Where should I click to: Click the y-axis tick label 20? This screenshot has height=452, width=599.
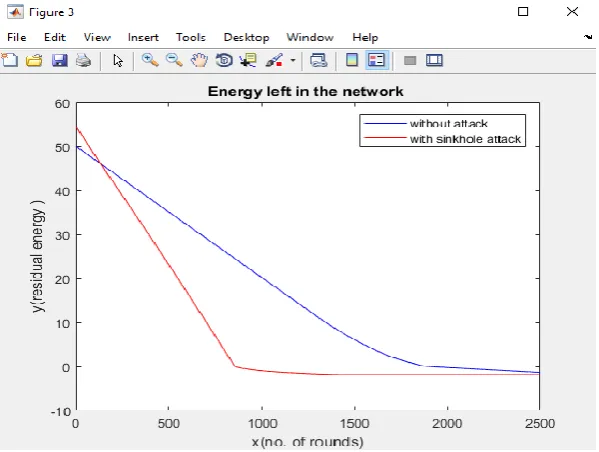click(62, 280)
